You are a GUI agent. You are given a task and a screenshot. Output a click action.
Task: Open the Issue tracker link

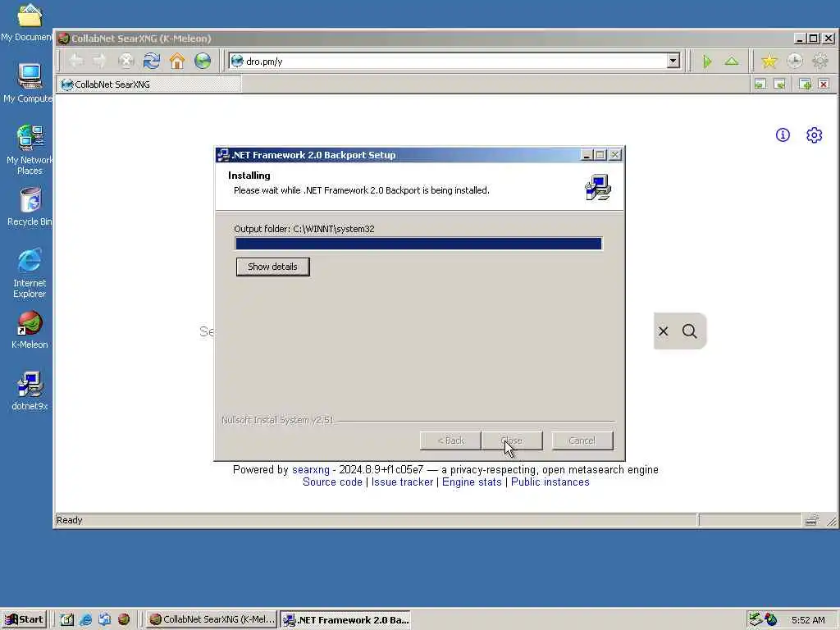coord(402,482)
